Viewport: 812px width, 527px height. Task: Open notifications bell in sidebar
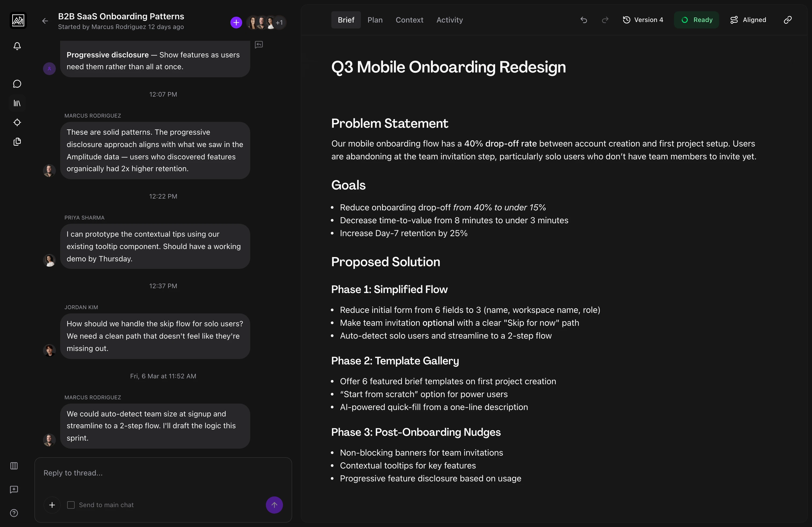17,46
